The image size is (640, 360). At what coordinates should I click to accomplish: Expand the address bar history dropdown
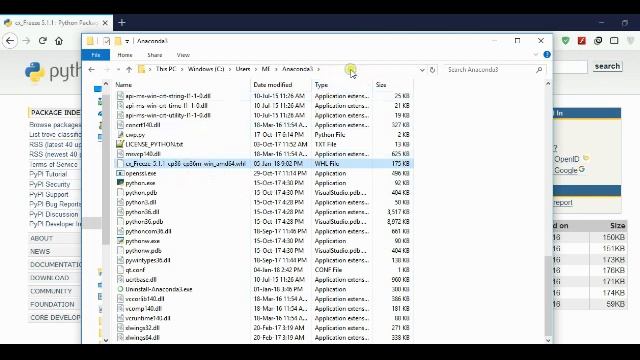[x=422, y=70]
